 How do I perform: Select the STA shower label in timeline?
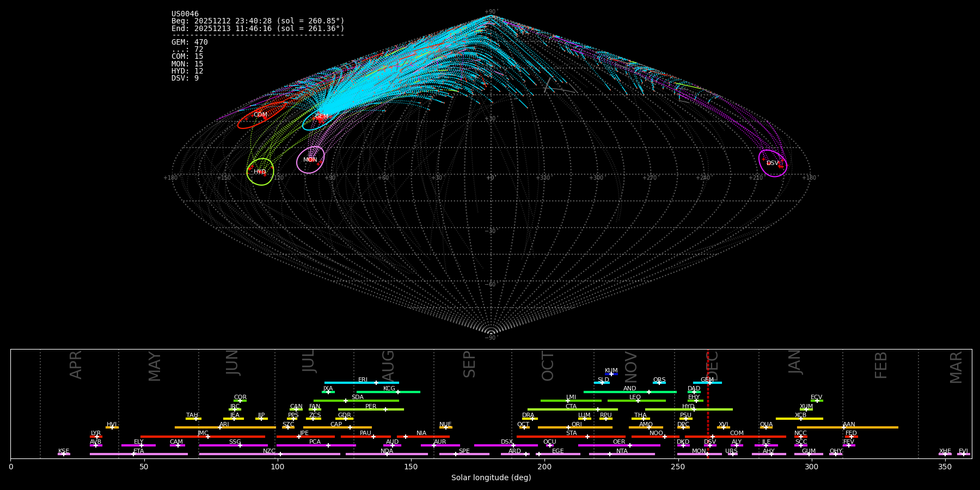tap(571, 433)
